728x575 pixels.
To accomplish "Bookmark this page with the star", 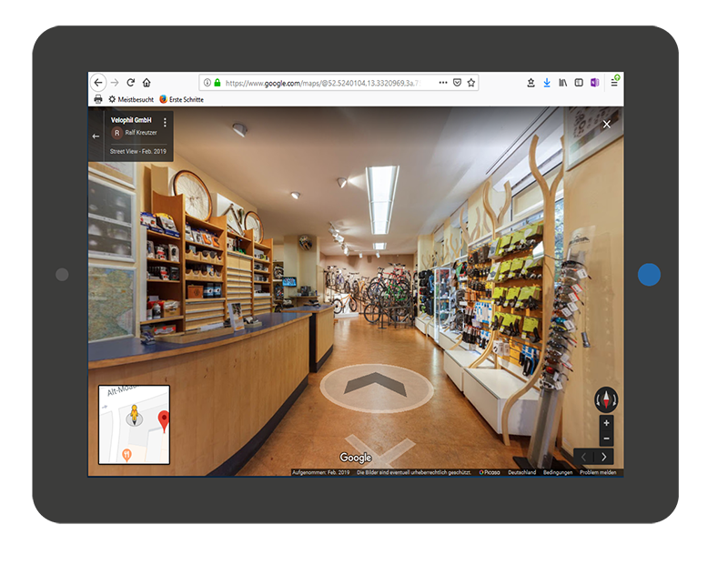I will (471, 83).
